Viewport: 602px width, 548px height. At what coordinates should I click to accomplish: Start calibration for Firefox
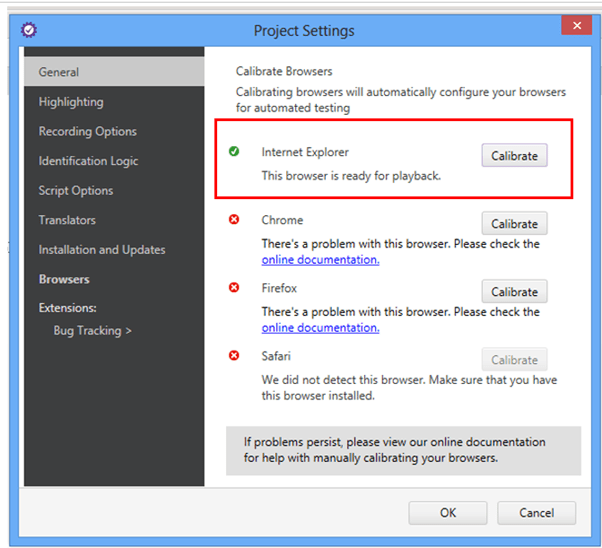(514, 292)
